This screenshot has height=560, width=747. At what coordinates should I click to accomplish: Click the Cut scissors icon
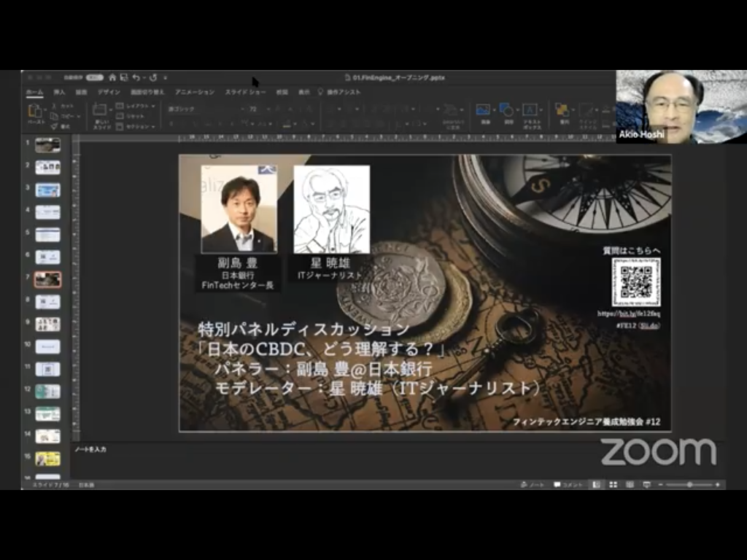(x=54, y=106)
